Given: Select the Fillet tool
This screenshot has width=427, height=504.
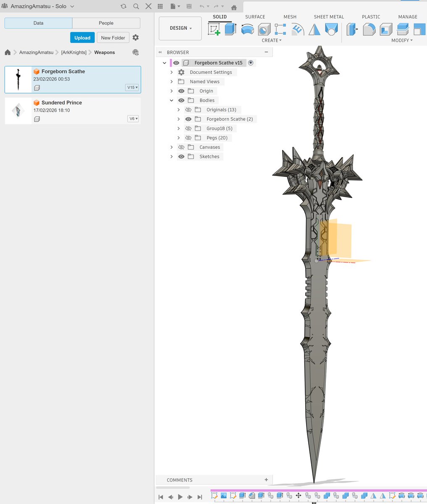Looking at the screenshot, I should pyautogui.click(x=369, y=29).
